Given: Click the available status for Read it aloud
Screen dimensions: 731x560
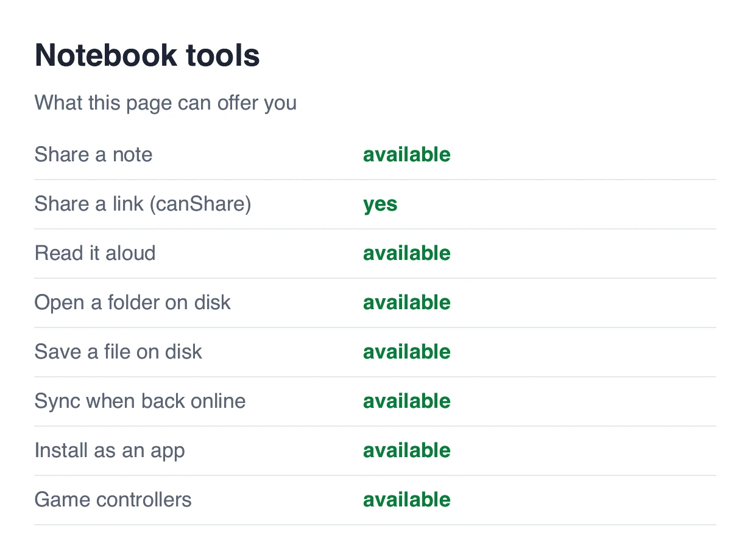Looking at the screenshot, I should (407, 253).
